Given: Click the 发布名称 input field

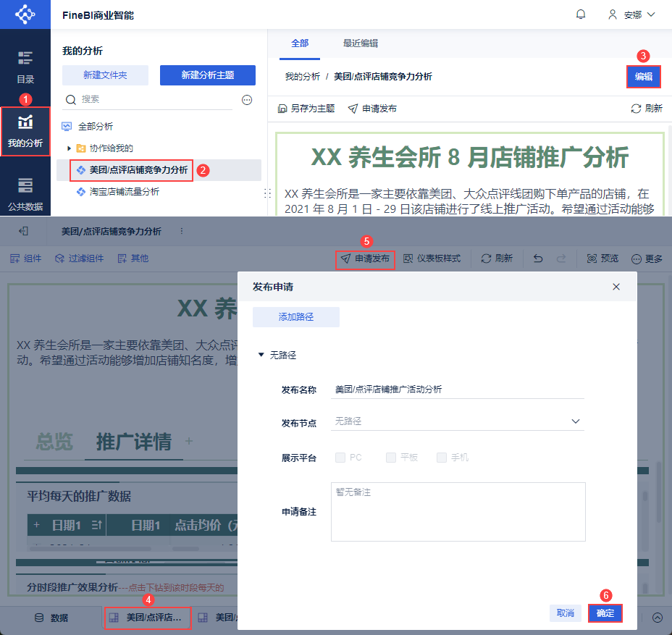Looking at the screenshot, I should tap(458, 390).
